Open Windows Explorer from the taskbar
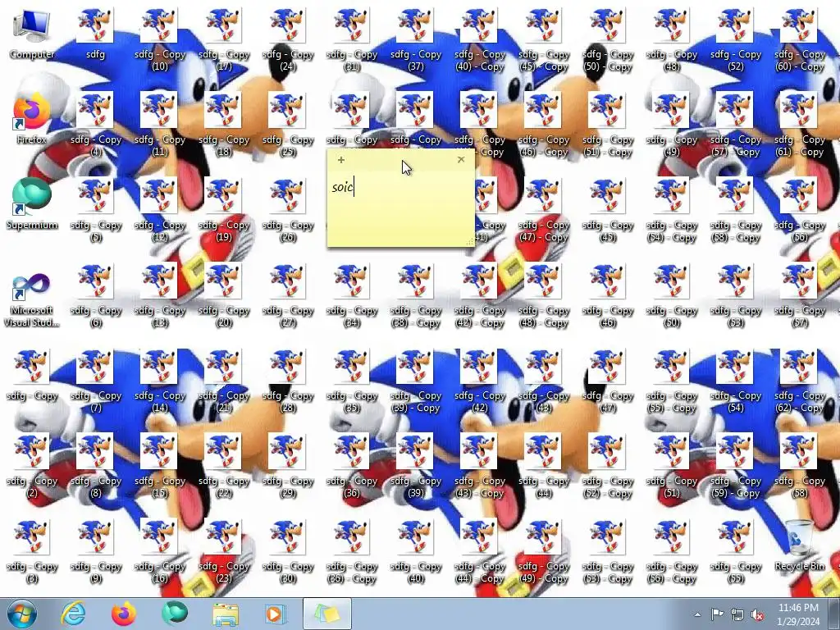 tap(226, 614)
